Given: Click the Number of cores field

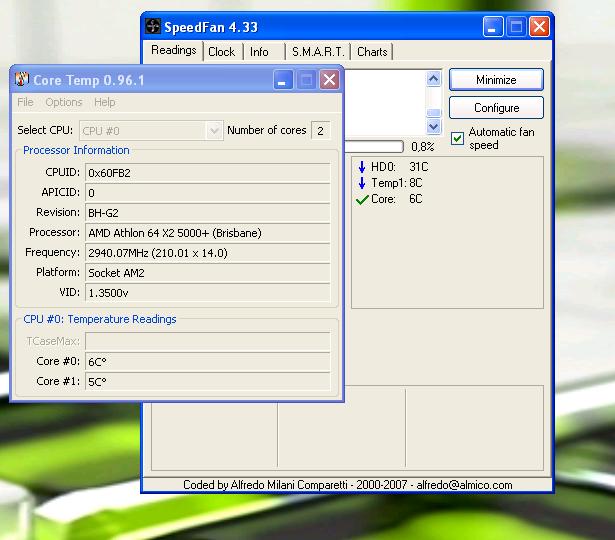Looking at the screenshot, I should pos(321,131).
